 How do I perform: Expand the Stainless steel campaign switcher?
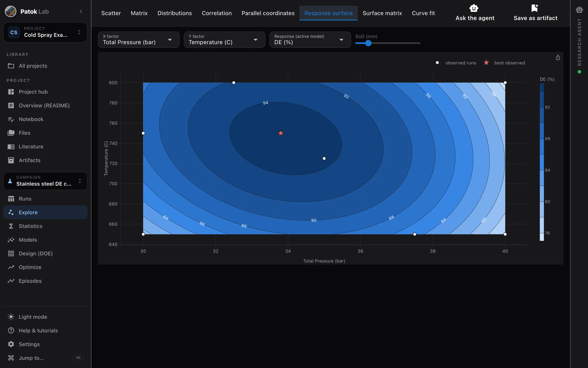[x=45, y=181]
